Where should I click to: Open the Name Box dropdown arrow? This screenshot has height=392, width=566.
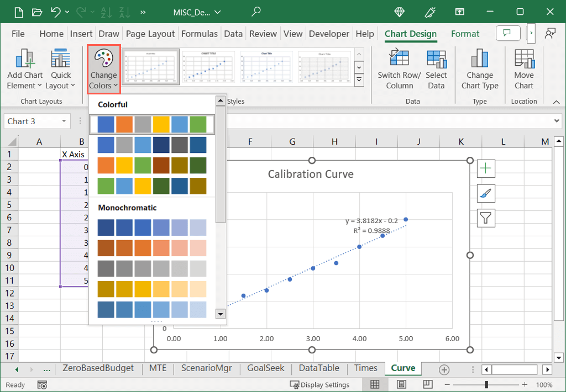point(64,121)
